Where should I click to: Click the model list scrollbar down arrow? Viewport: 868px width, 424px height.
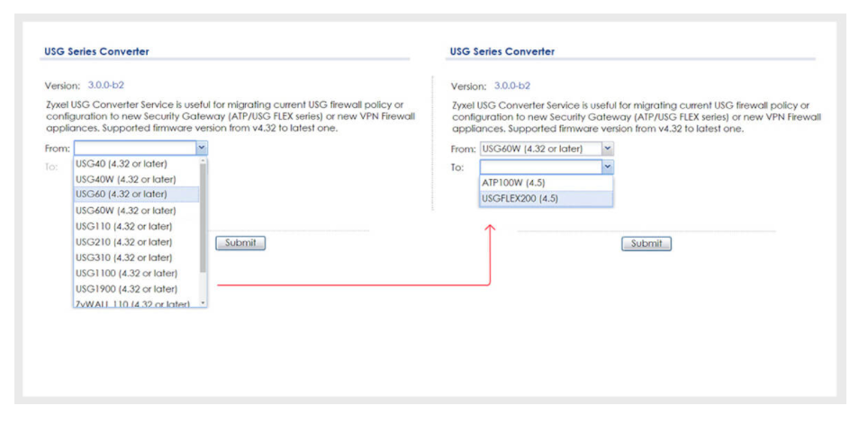pos(203,304)
